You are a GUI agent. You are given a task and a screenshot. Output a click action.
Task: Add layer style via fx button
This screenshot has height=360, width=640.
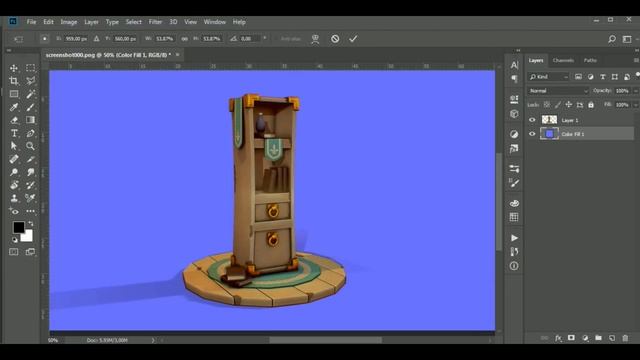pos(558,338)
